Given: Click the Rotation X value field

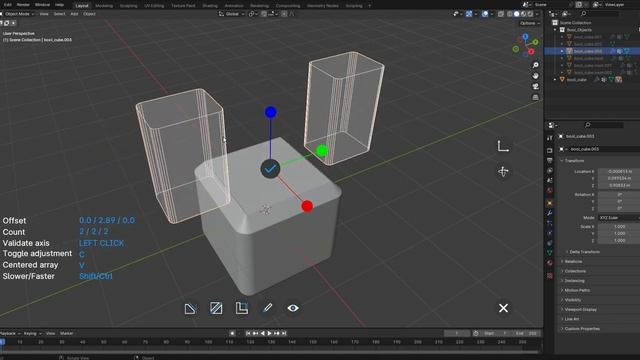Looking at the screenshot, I should point(619,195).
